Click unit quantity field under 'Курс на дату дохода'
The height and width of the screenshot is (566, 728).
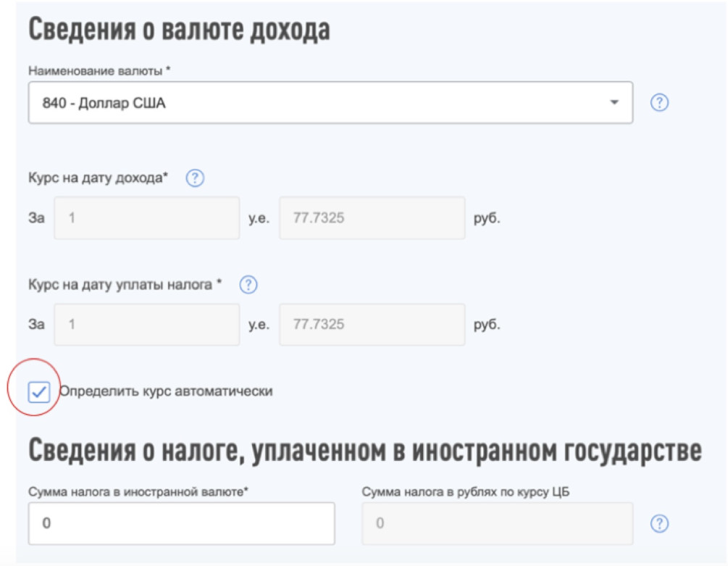[147, 218]
